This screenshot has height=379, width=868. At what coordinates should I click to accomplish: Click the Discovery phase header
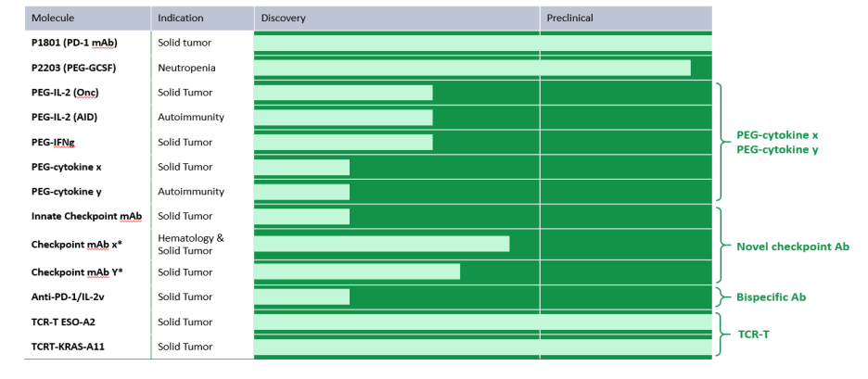(x=284, y=18)
